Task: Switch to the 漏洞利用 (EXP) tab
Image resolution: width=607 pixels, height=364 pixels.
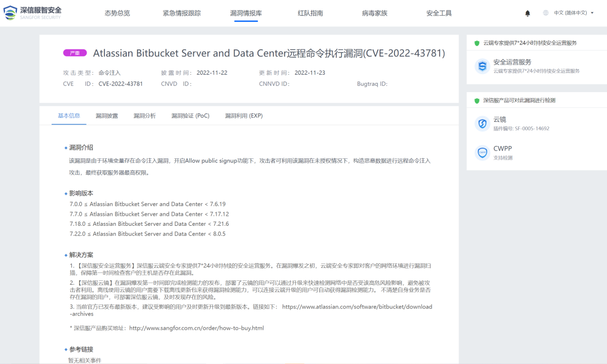Action: (243, 116)
